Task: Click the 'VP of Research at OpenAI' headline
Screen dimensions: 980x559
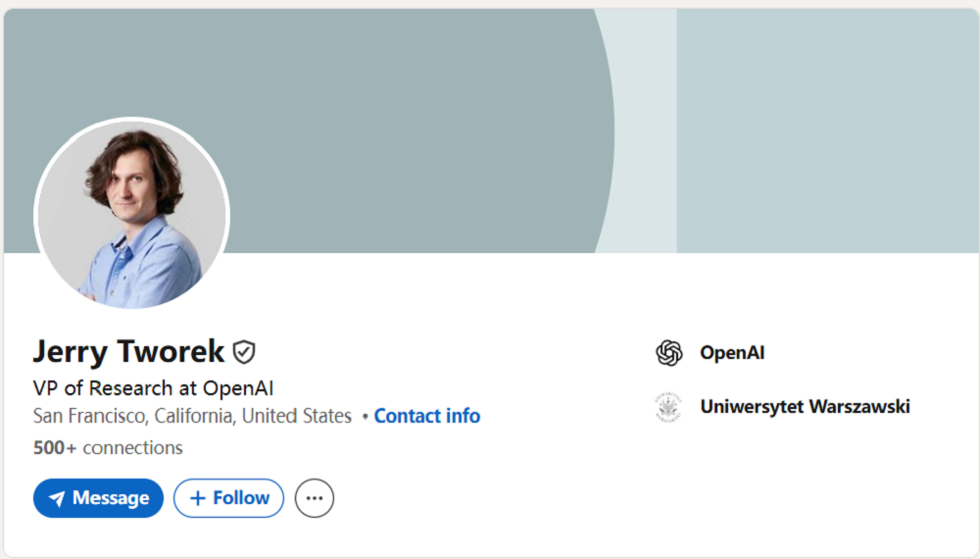Action: 153,387
